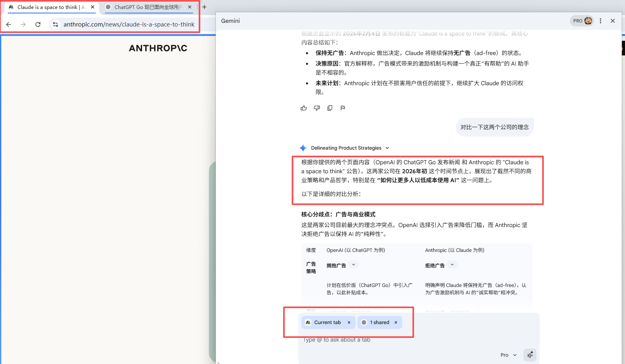The width and height of the screenshot is (625, 364).
Task: Click the 维度 column header
Action: pyautogui.click(x=311, y=250)
